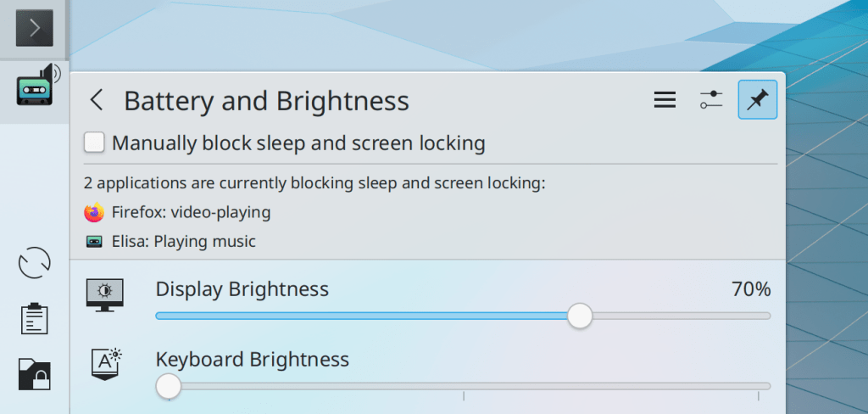Click the Keyboard Brightness slider handle
Image resolution: width=868 pixels, height=414 pixels.
pyautogui.click(x=169, y=386)
